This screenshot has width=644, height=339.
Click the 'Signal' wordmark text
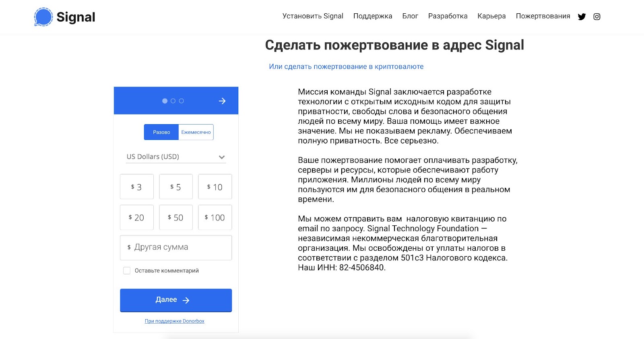76,17
